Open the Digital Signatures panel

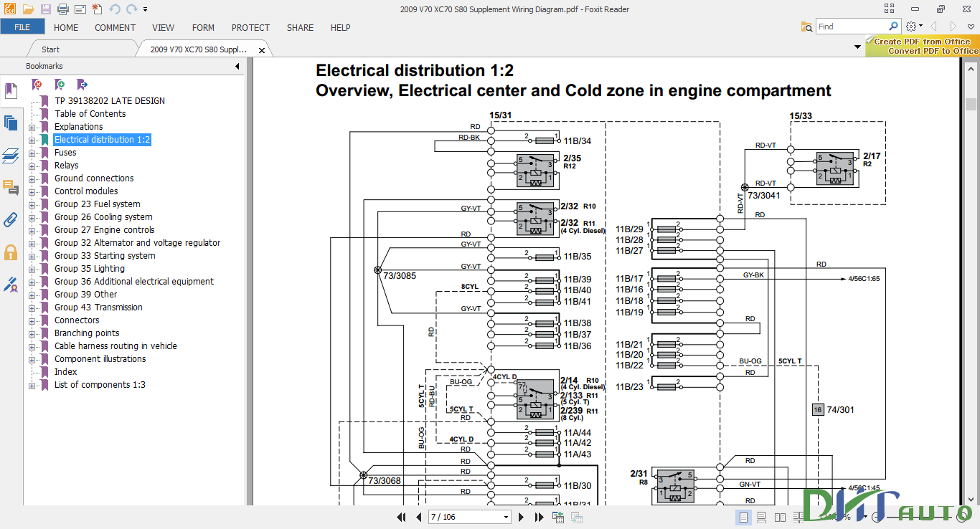coord(11,285)
